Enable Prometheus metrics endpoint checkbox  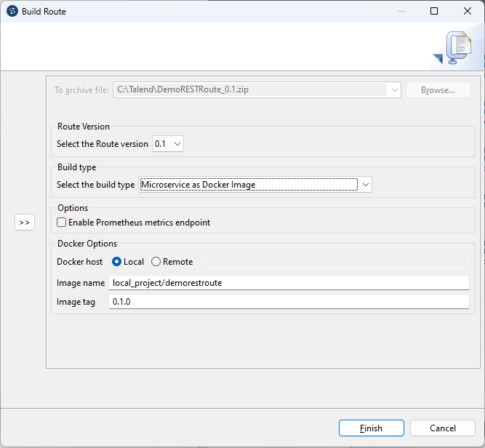pyautogui.click(x=62, y=223)
